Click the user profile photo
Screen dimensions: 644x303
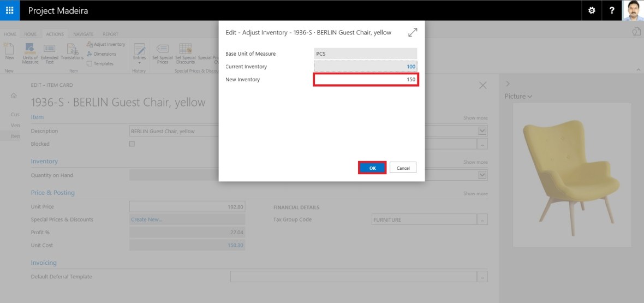(x=633, y=10)
